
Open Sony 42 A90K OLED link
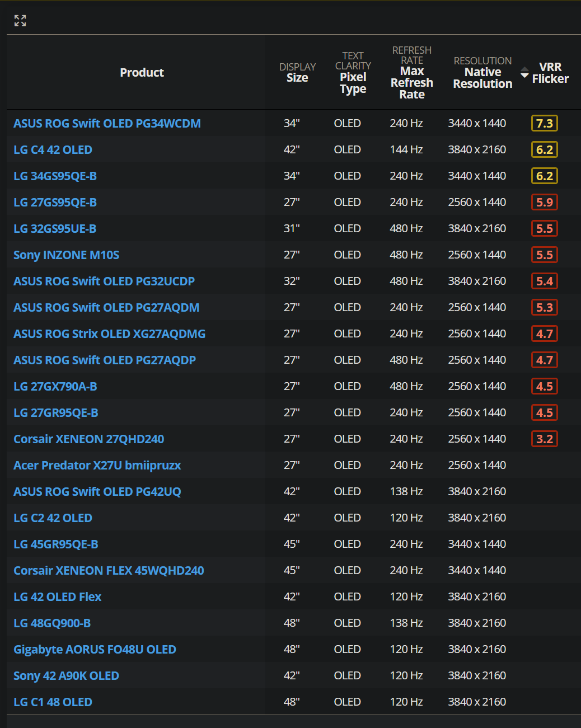point(66,675)
